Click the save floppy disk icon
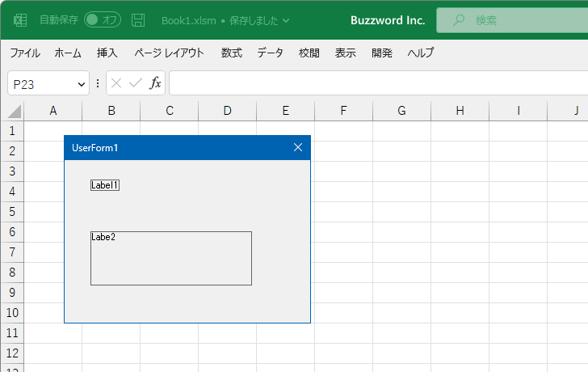The width and height of the screenshot is (588, 372). tap(138, 20)
